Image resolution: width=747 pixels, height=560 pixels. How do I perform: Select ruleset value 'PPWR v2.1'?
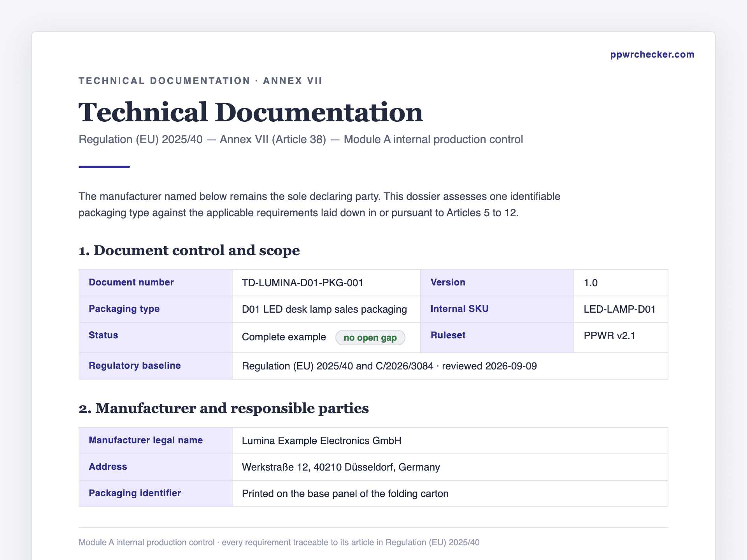(609, 336)
